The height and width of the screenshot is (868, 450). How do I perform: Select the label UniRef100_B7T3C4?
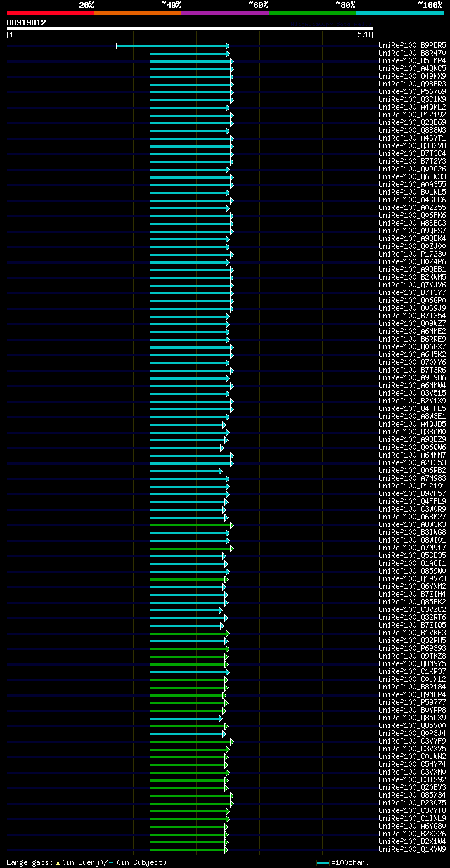tap(412, 153)
